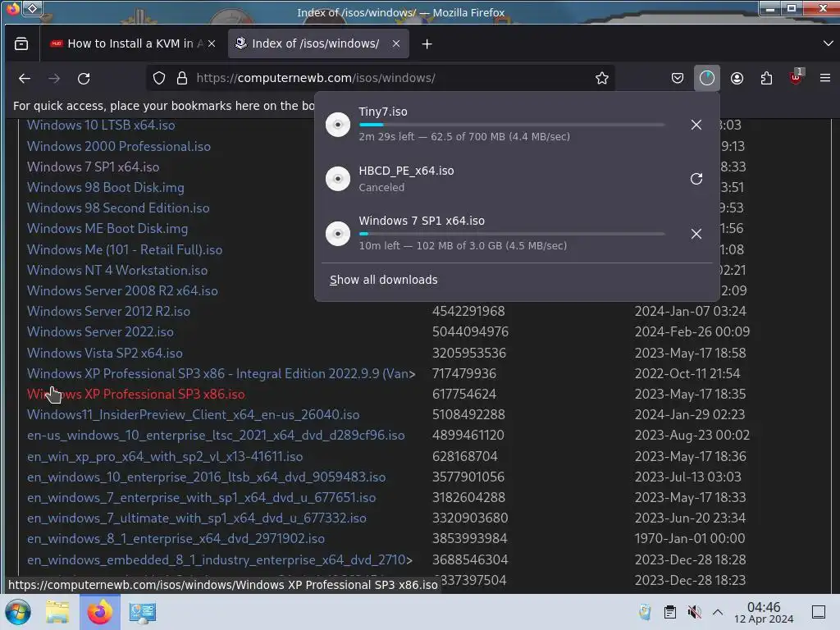Open the tracking protection shield icon

159,78
